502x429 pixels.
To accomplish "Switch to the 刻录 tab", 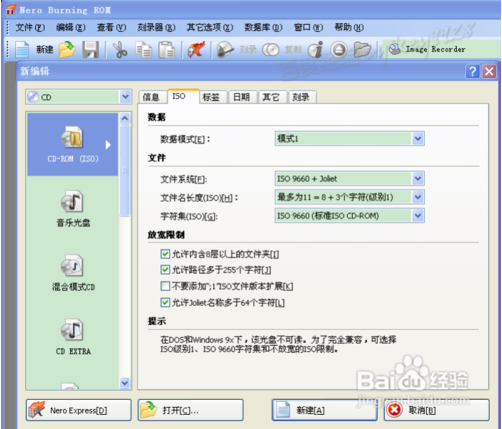I will (302, 97).
